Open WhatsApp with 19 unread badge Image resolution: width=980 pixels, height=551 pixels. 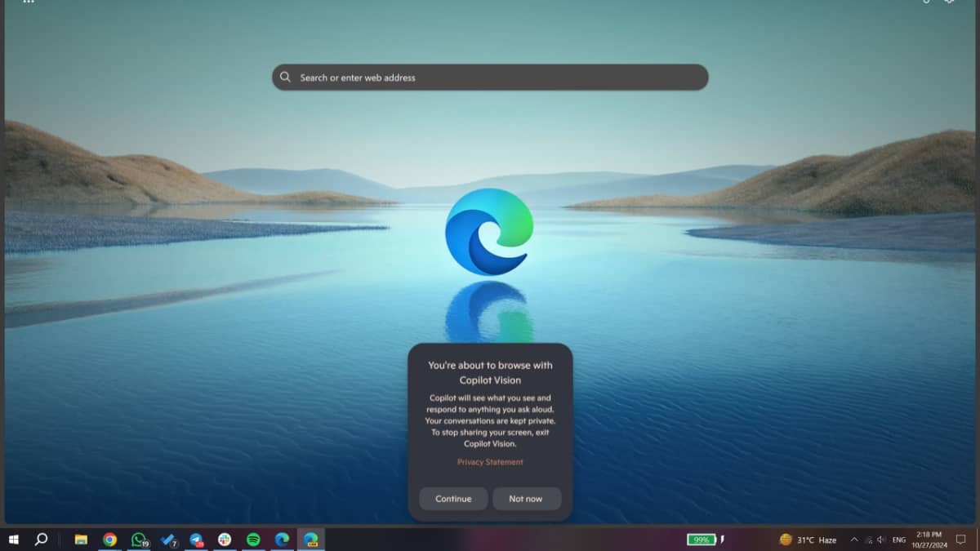[x=139, y=540]
